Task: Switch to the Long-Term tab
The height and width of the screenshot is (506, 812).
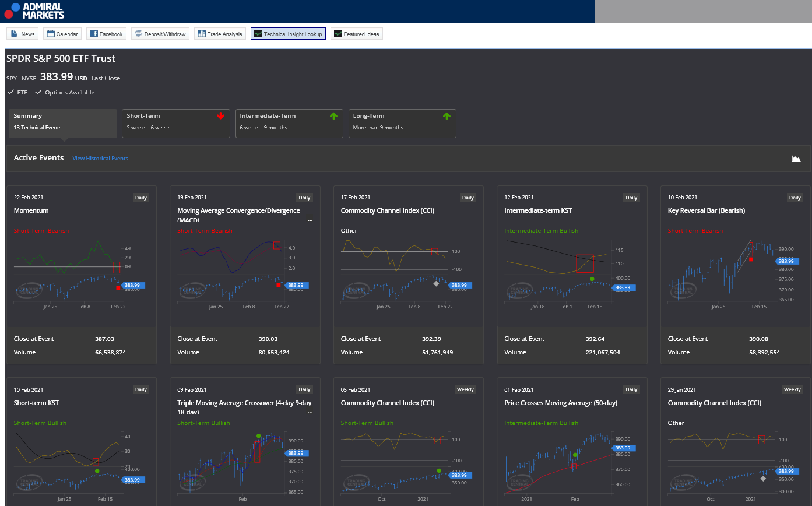Action: click(x=402, y=124)
